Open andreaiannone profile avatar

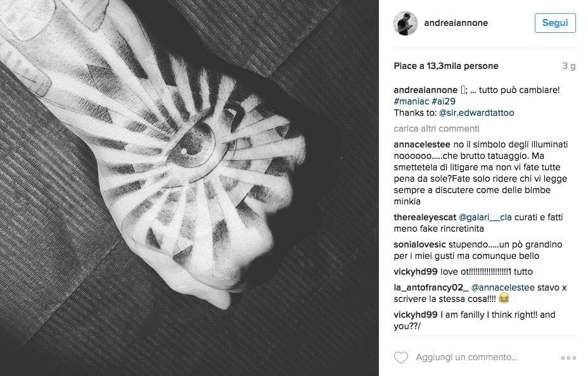pyautogui.click(x=406, y=23)
